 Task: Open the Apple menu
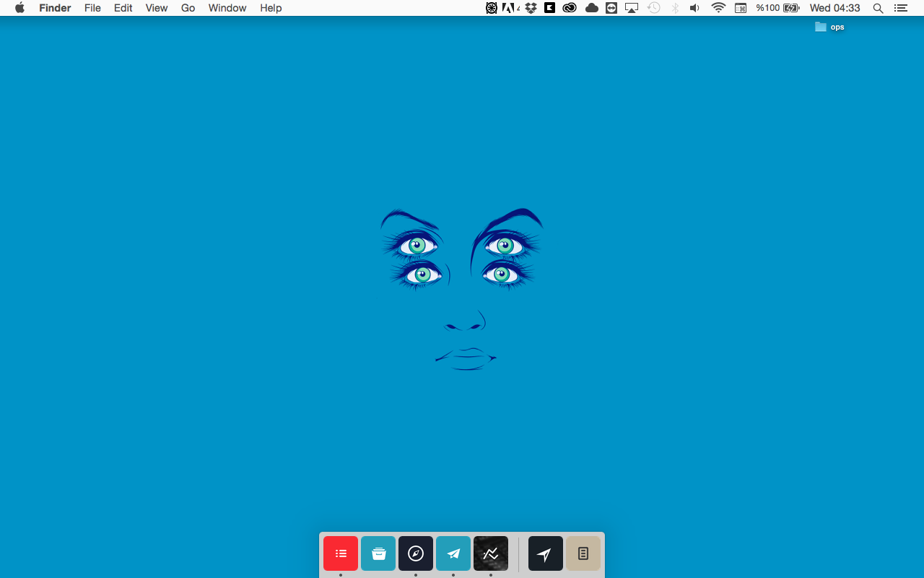(19, 8)
